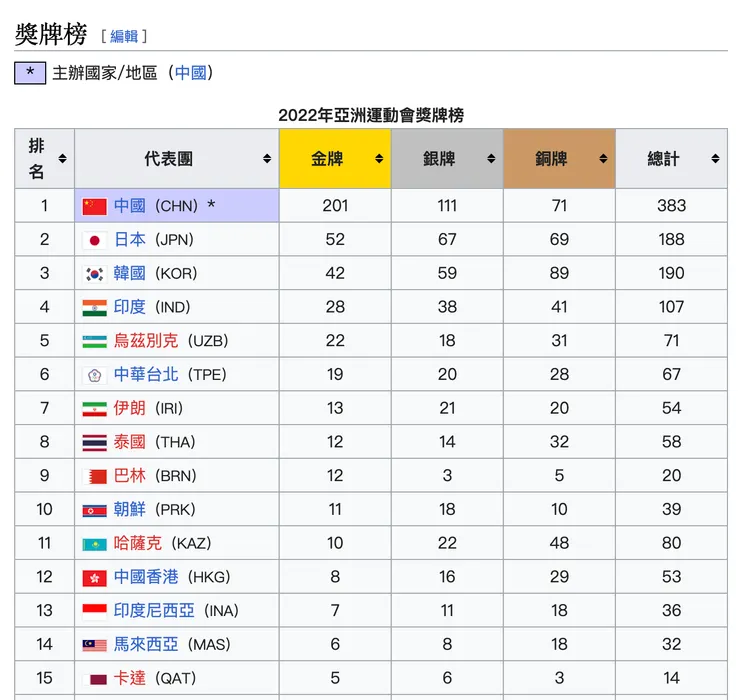This screenshot has width=740, height=700.
Task: Click the North Korea flag icon
Action: point(94,510)
